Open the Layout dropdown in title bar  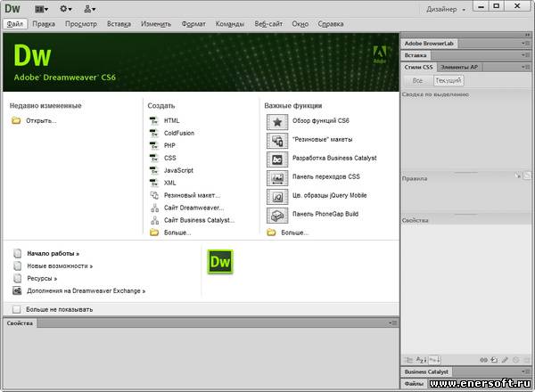pos(42,9)
